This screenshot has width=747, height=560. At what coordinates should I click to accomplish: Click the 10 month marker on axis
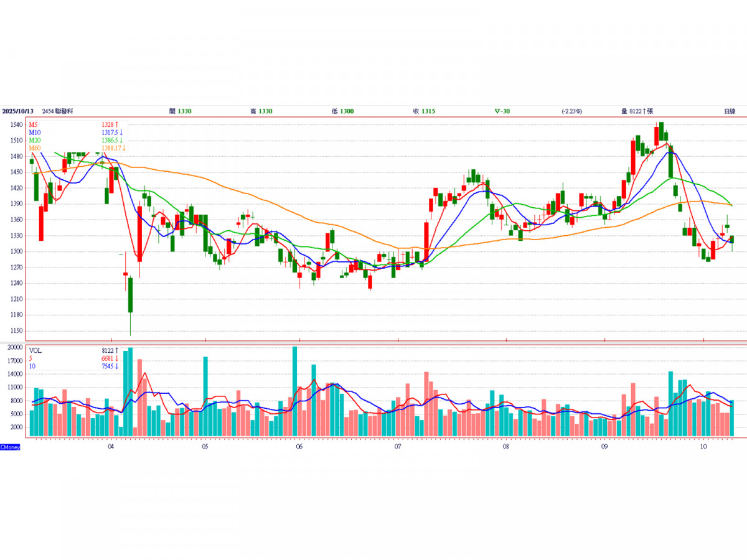point(703,447)
